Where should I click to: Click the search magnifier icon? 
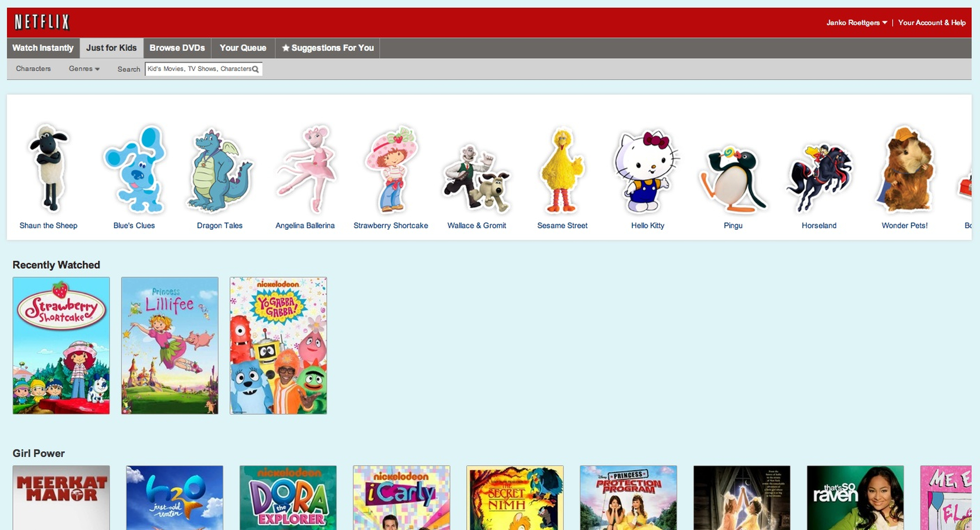pyautogui.click(x=256, y=69)
